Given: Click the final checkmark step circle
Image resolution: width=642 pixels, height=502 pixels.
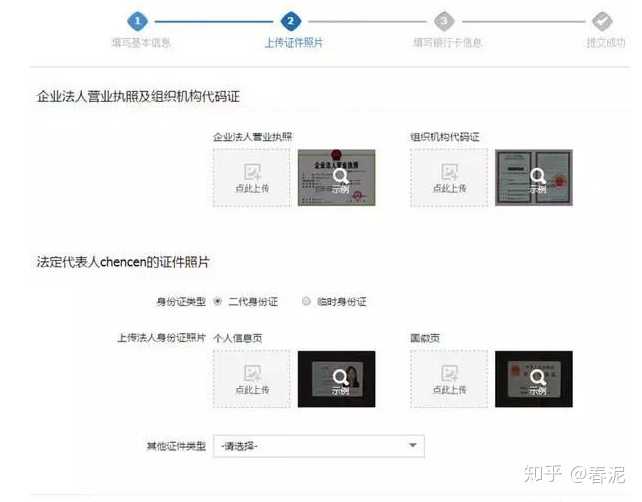Looking at the screenshot, I should pos(602,21).
